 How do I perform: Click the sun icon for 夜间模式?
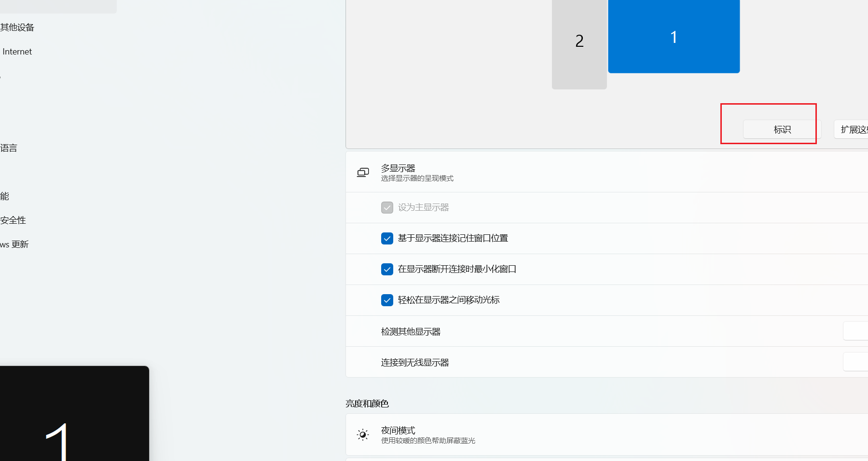[x=363, y=435]
